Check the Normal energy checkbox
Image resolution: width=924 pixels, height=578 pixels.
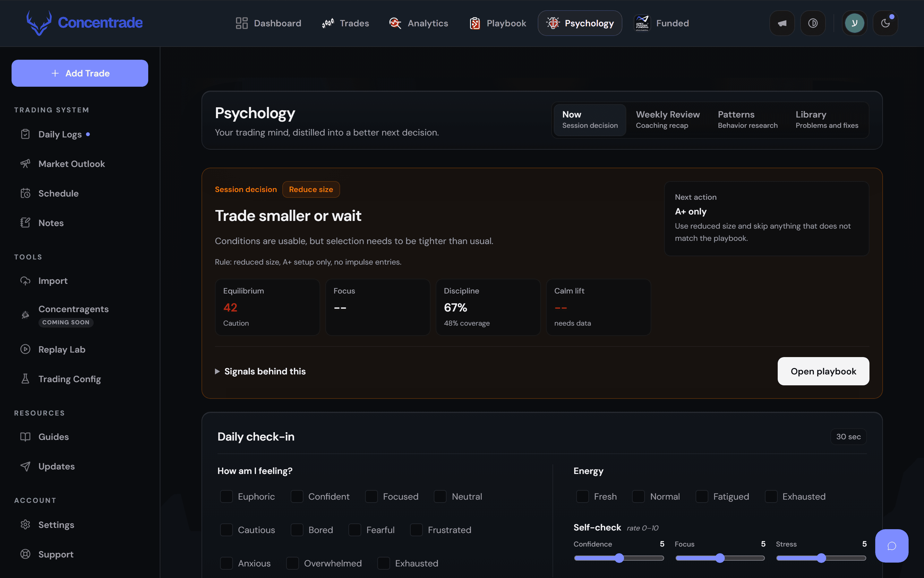point(638,496)
